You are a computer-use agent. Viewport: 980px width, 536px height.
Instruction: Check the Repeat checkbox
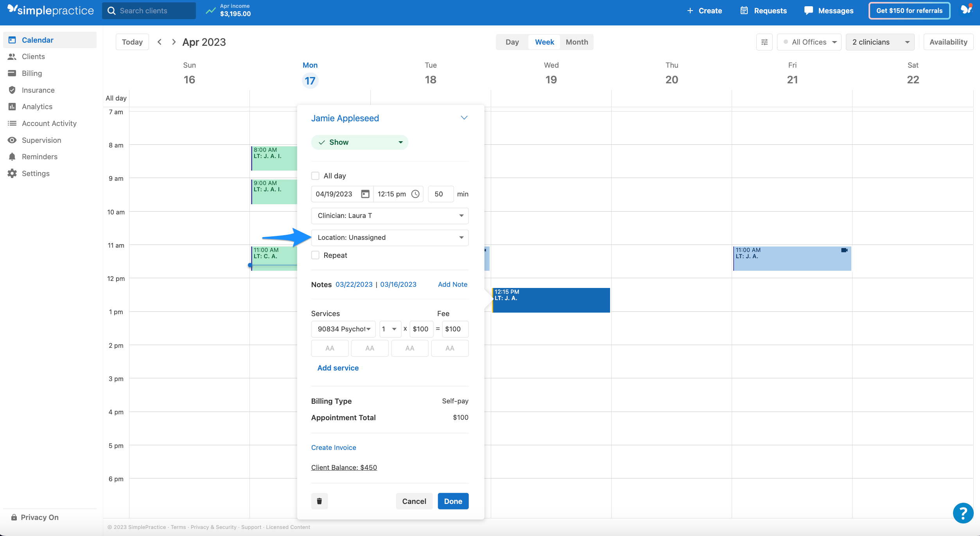pos(316,255)
